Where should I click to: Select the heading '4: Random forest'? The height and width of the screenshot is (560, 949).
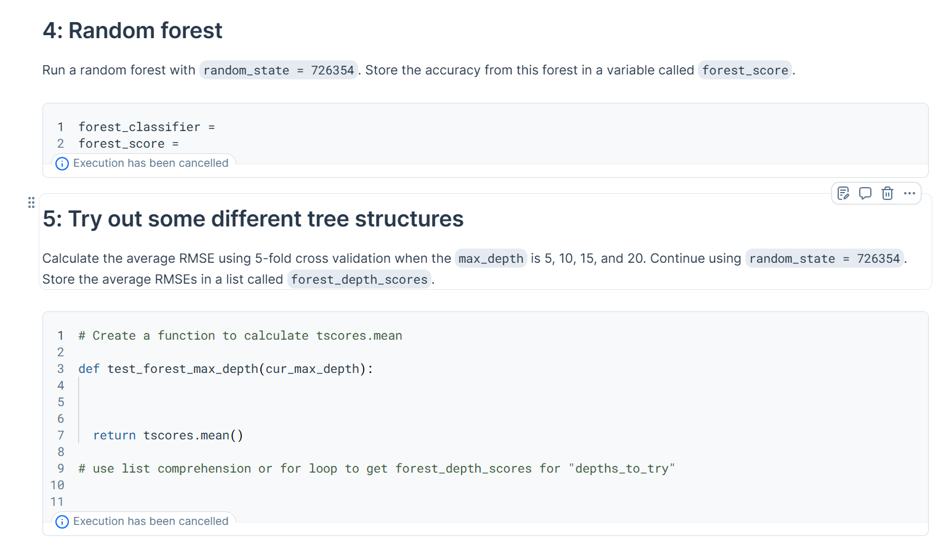point(132,30)
